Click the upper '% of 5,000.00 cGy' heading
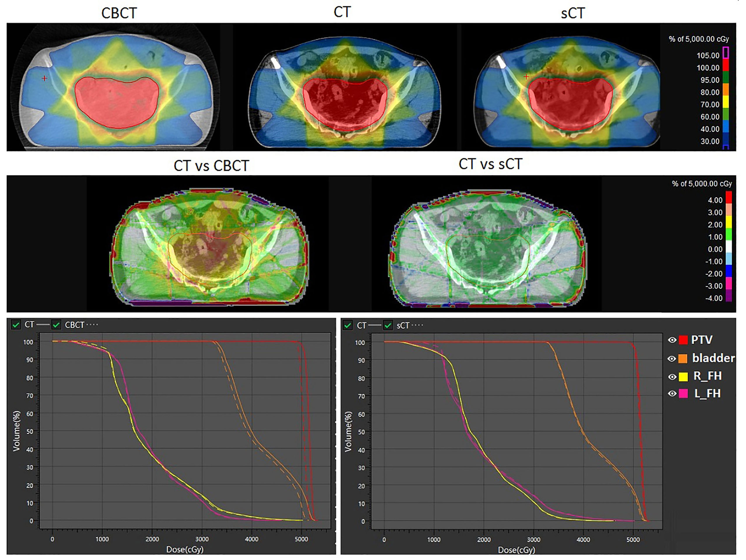 click(x=699, y=39)
